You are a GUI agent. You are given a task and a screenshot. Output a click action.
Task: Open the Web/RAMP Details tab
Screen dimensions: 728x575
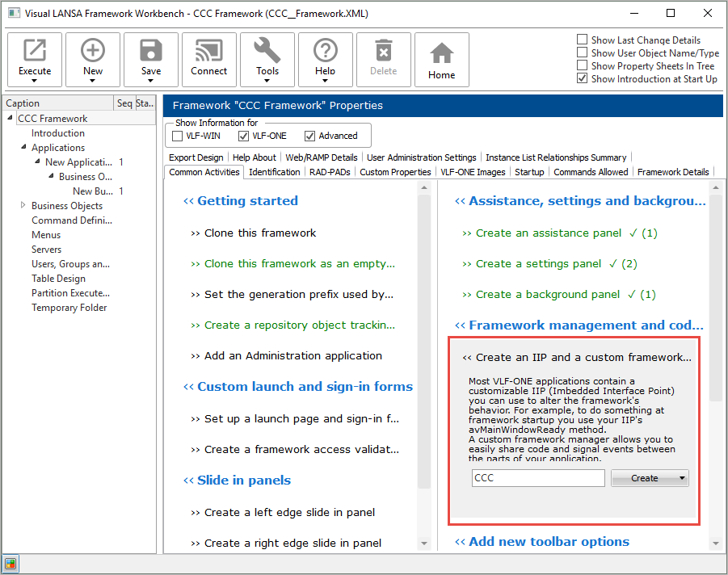(x=322, y=157)
